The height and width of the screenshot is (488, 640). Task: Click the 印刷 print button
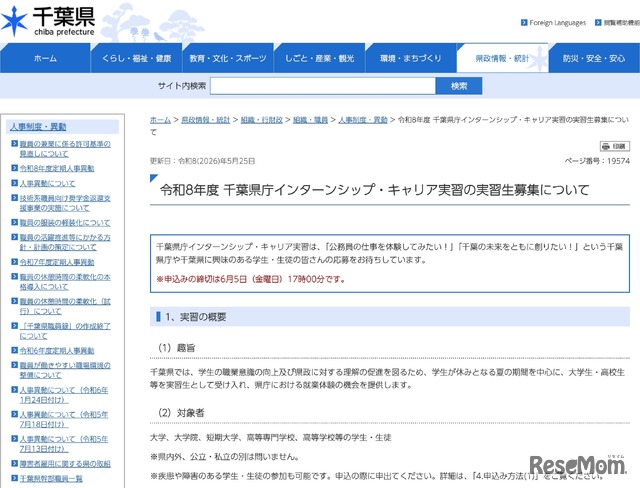point(615,146)
